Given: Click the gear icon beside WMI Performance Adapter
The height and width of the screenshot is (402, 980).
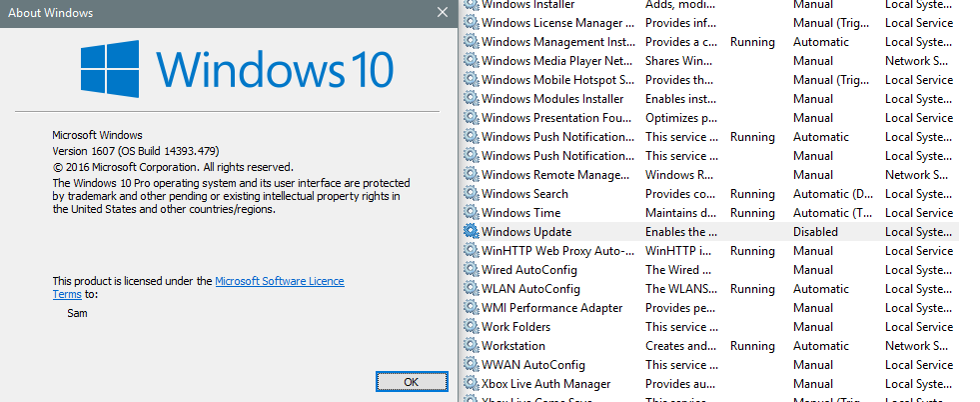Looking at the screenshot, I should click(471, 308).
